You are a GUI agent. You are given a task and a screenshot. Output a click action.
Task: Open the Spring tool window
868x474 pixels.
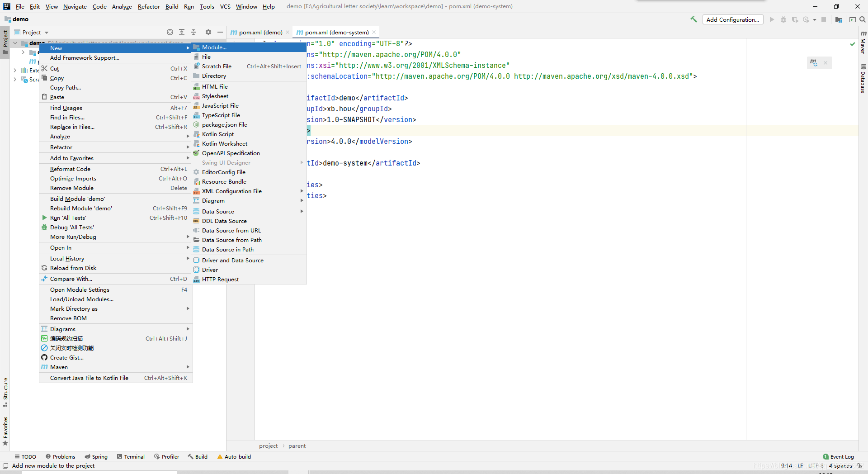click(x=96, y=456)
